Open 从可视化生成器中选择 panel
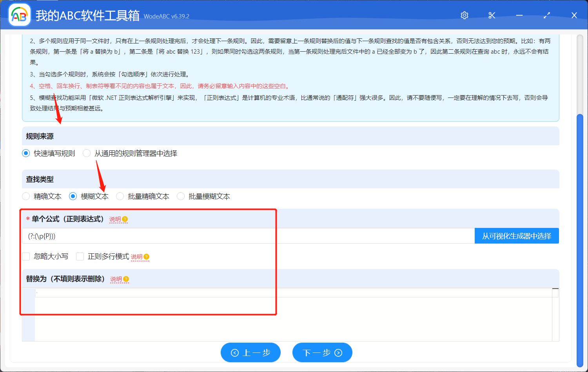The width and height of the screenshot is (588, 372). click(x=517, y=235)
